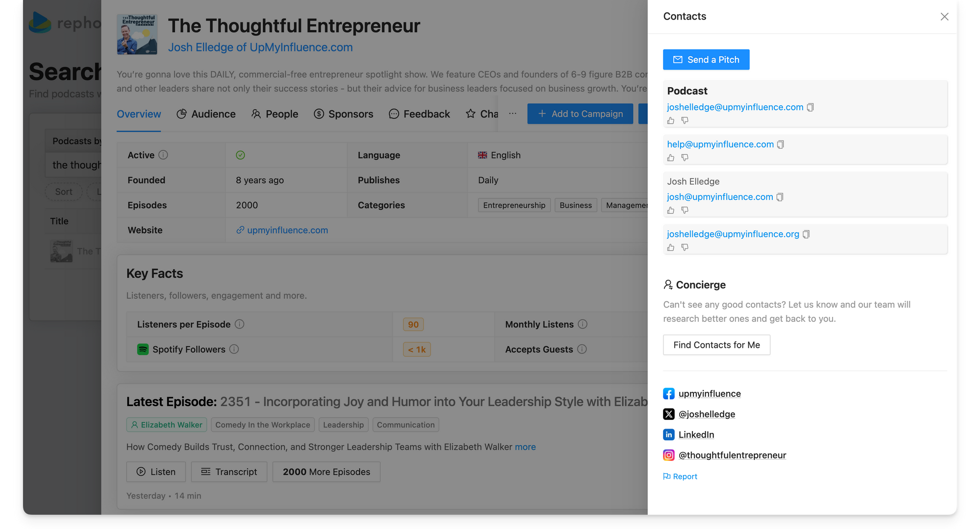Thumbs up the help@upmyinfluence.com contact
Screen dimensions: 980x529
tap(671, 158)
